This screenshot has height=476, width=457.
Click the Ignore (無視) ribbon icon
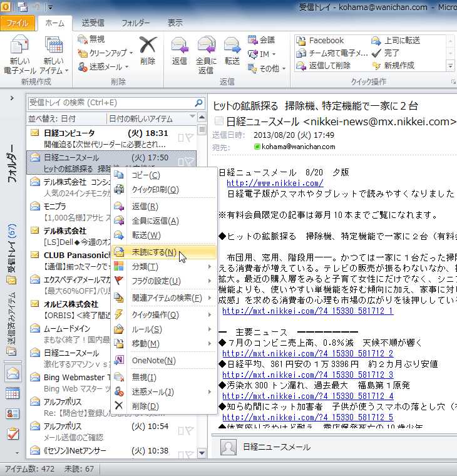[82, 39]
